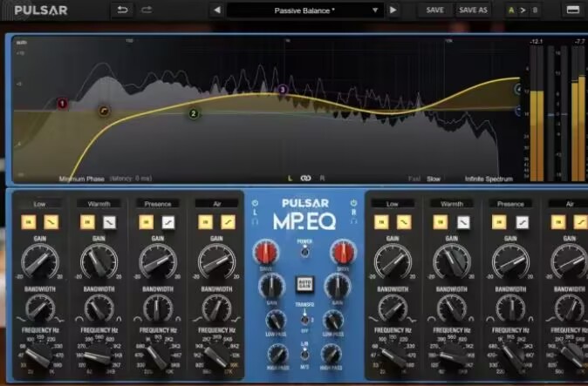The width and height of the screenshot is (588, 386).
Task: Click the undo arrow in the top bar
Action: click(122, 10)
